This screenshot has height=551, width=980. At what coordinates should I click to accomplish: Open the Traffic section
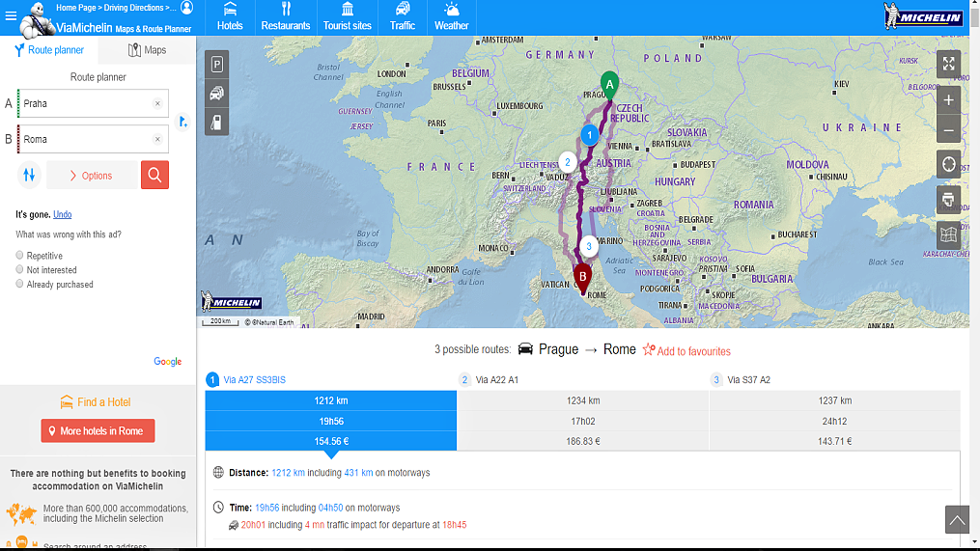pyautogui.click(x=403, y=16)
